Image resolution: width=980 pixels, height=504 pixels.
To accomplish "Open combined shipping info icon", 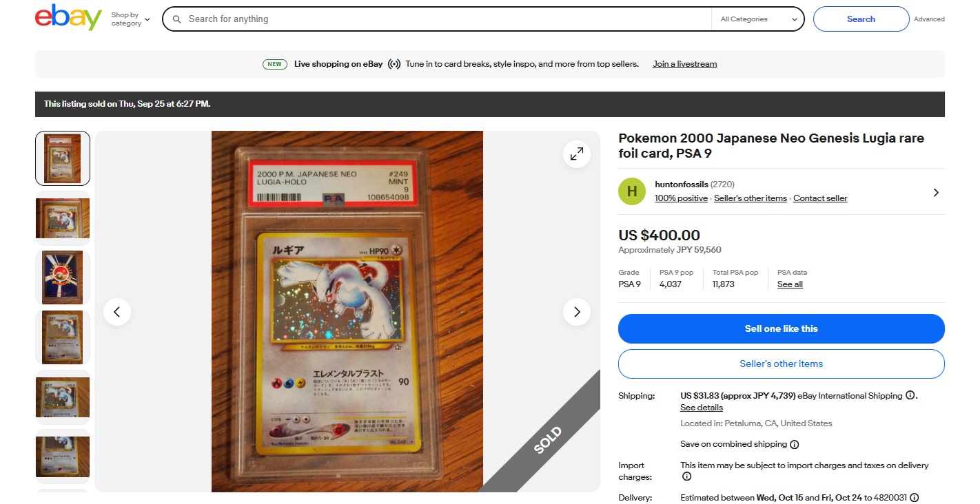I will click(794, 445).
